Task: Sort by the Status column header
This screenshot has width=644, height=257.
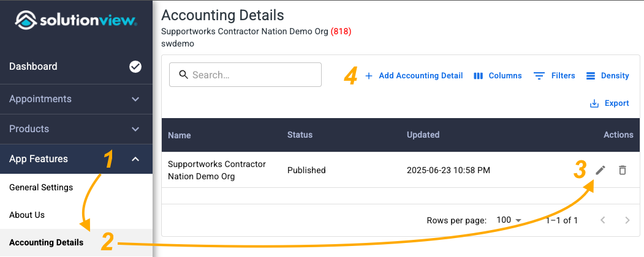Action: (300, 135)
